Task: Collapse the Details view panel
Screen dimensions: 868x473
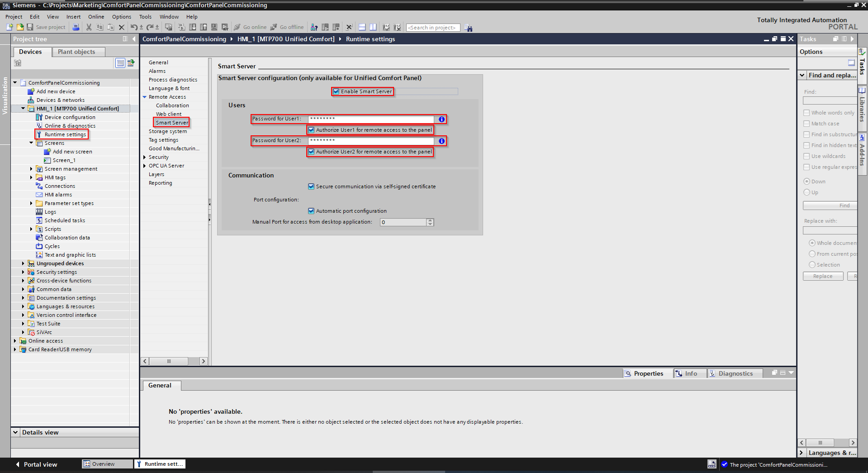Action: [x=15, y=432]
